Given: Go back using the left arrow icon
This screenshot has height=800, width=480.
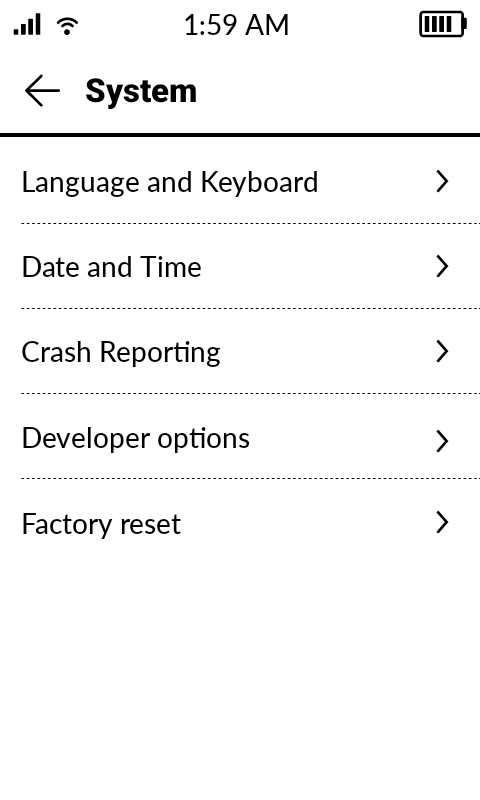Looking at the screenshot, I should (x=42, y=91).
